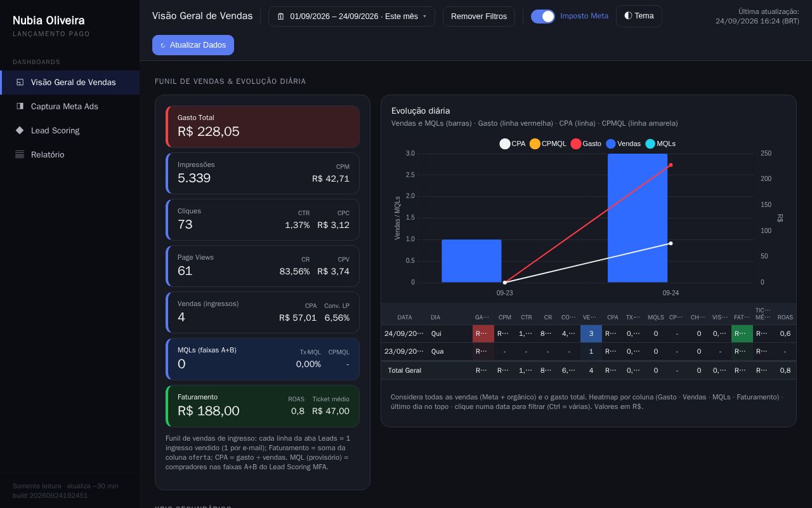The image size is (812, 508).
Task: Click the Captura Meta Ads sidebar icon
Action: pos(20,106)
